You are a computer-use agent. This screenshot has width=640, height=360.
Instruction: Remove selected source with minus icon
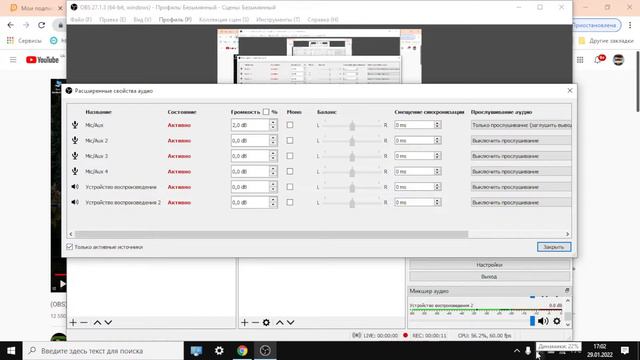(x=256, y=322)
